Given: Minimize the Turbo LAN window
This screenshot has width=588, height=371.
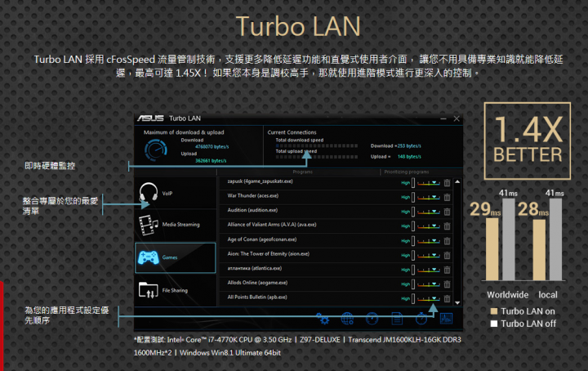Looking at the screenshot, I should click(x=443, y=118).
